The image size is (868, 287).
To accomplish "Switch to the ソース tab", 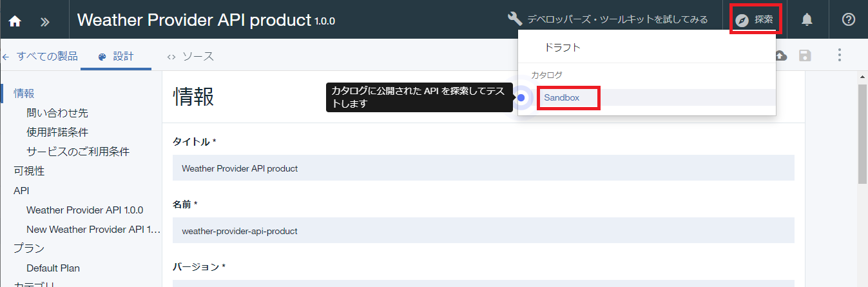I will coord(190,56).
